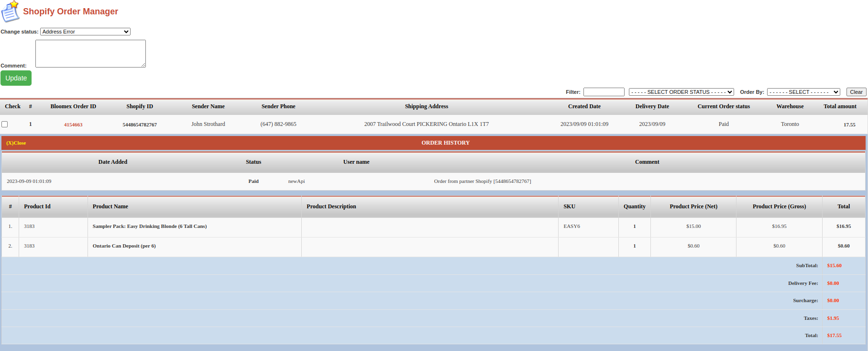Click the Delivery Fee value $0.00

[x=833, y=283]
